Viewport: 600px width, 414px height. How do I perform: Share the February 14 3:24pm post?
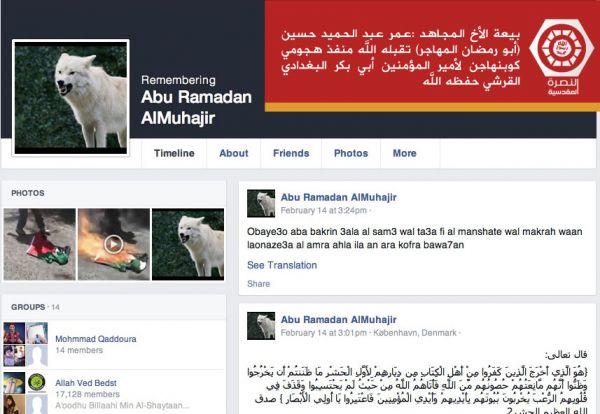click(259, 284)
